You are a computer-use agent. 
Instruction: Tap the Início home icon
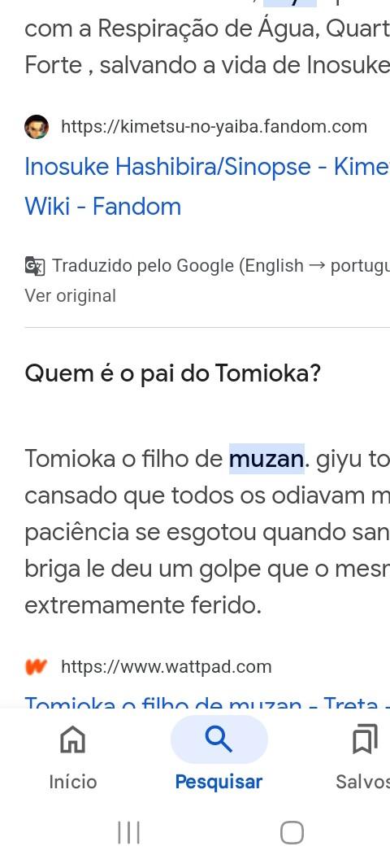pyautogui.click(x=72, y=739)
